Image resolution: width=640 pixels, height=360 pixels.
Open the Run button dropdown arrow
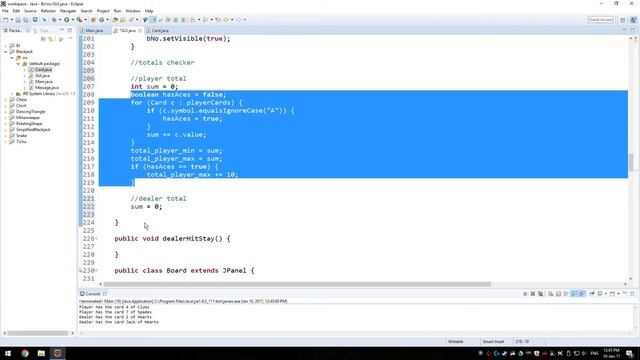point(73,20)
